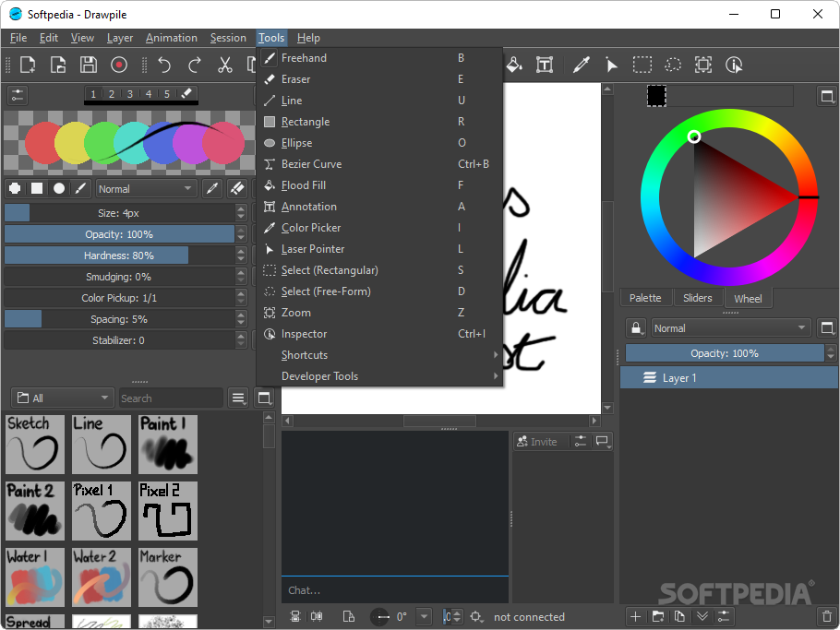The height and width of the screenshot is (630, 840).
Task: Open the layer blend mode Normal dropdown
Action: click(731, 328)
